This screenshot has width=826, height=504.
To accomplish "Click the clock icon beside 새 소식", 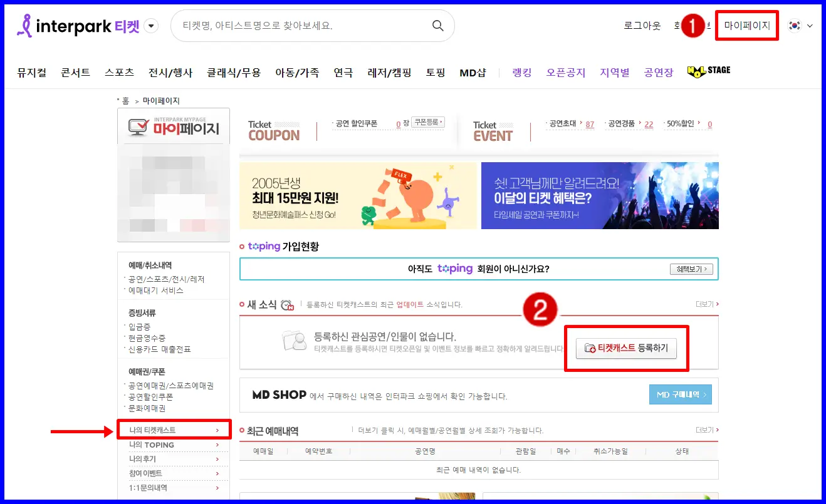I will pos(287,305).
